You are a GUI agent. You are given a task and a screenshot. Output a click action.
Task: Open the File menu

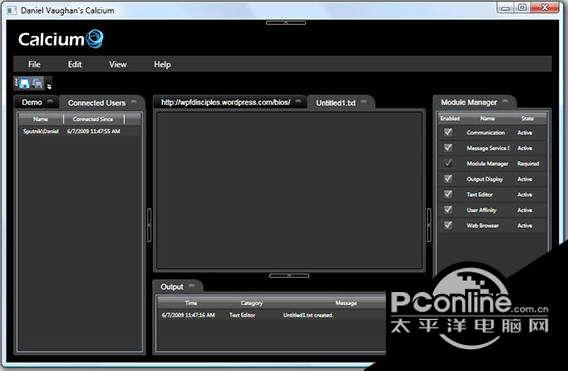point(34,64)
